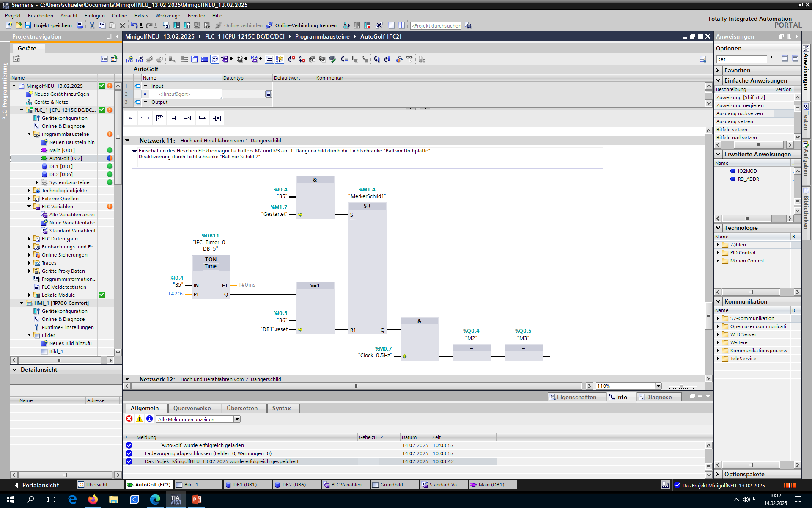Insert the assignment -[=] instruction

click(217, 118)
